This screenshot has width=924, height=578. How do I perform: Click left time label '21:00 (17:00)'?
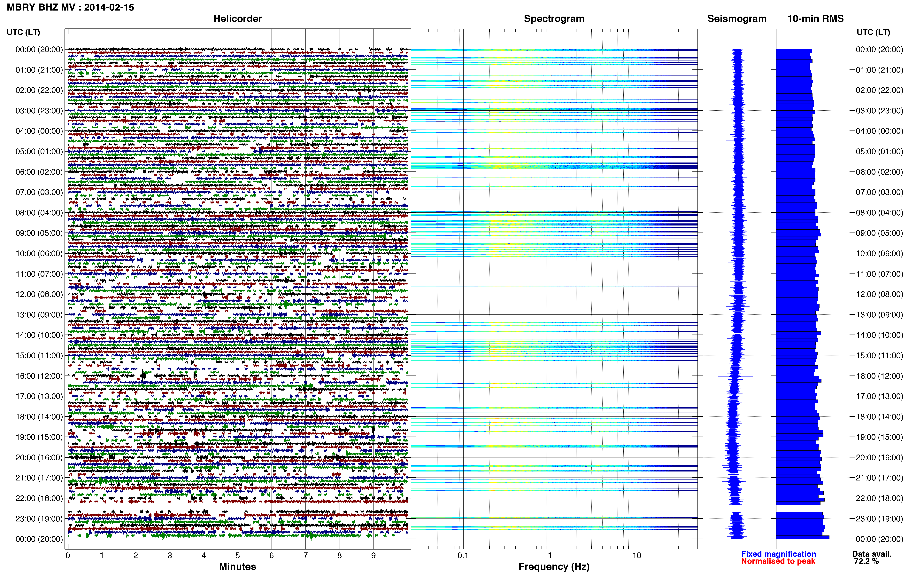[x=39, y=478]
